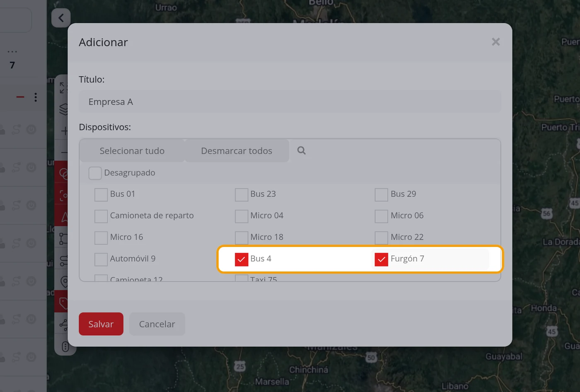This screenshot has height=392, width=580.
Task: Tick the Micro 04 checkbox
Action: (242, 216)
